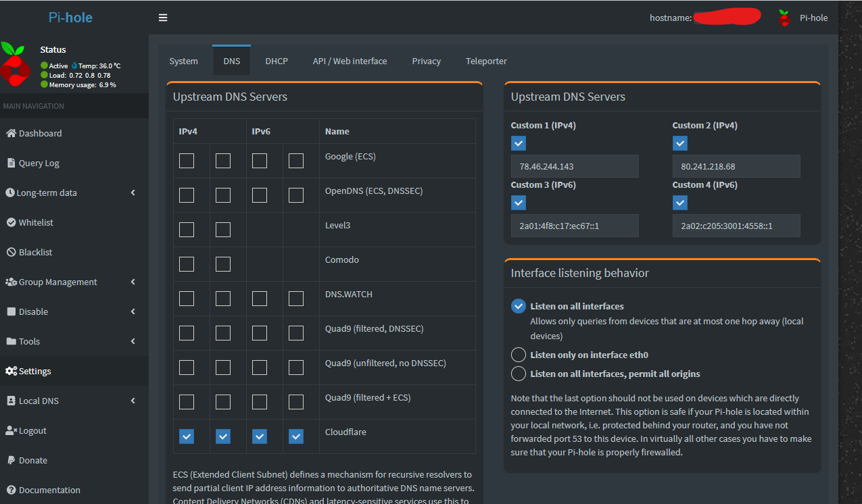Select Listen only on interface eth0
The image size is (862, 504).
pos(519,355)
